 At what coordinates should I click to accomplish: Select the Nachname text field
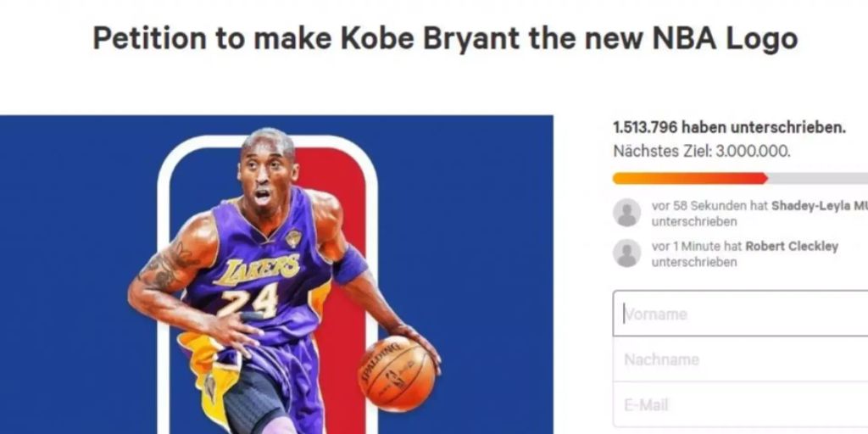740,359
